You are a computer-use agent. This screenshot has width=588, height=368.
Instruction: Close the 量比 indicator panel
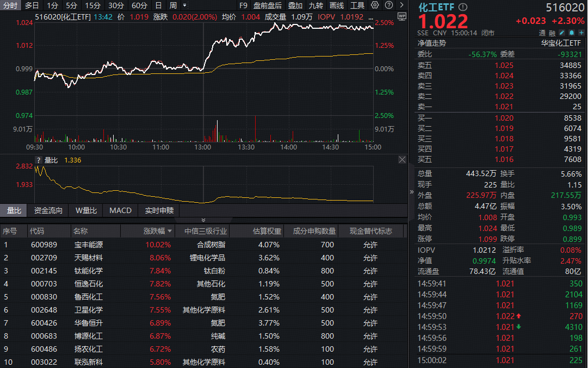[x=402, y=160]
